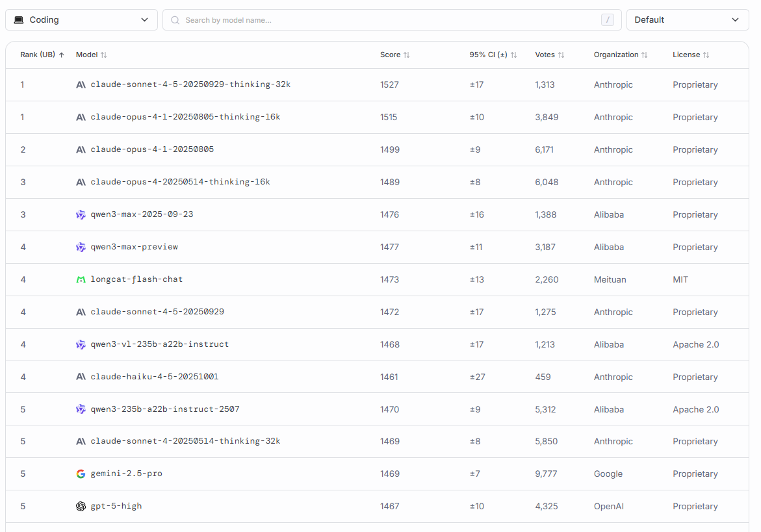This screenshot has width=761, height=532.
Task: Click Qwen logo beside qwen3-235b-a22b-instruct-2507
Action: (x=81, y=409)
